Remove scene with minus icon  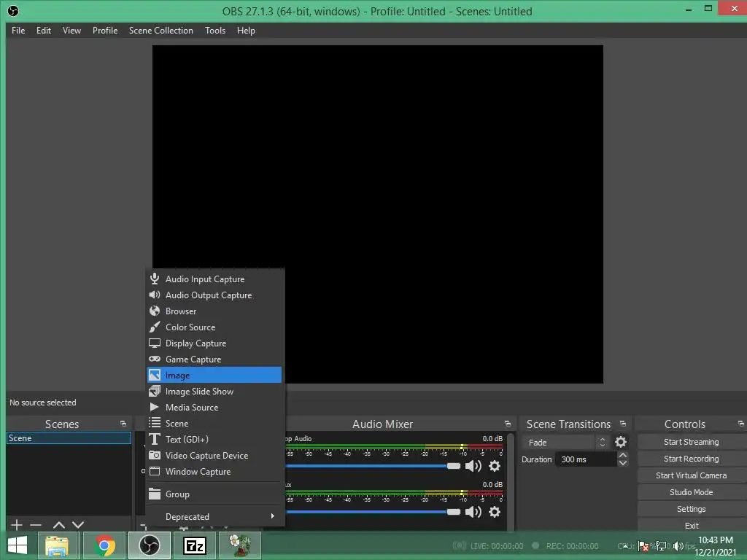(x=36, y=525)
